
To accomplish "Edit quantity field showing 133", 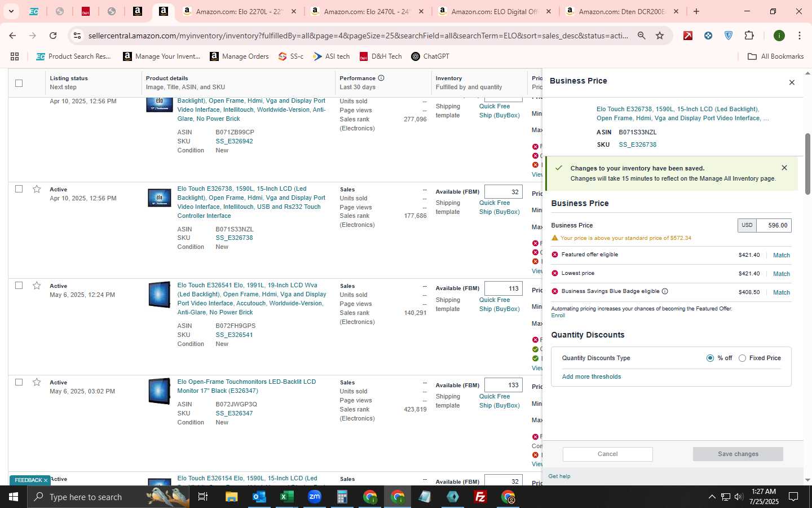I will (x=503, y=385).
